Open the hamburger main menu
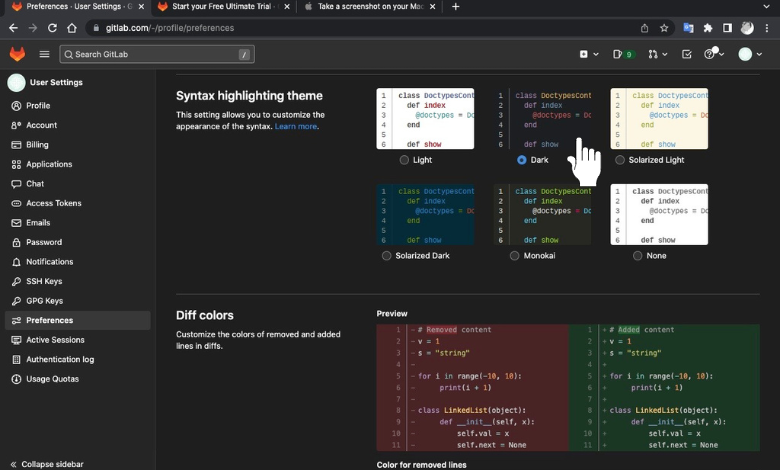This screenshot has width=780, height=470. (44, 54)
